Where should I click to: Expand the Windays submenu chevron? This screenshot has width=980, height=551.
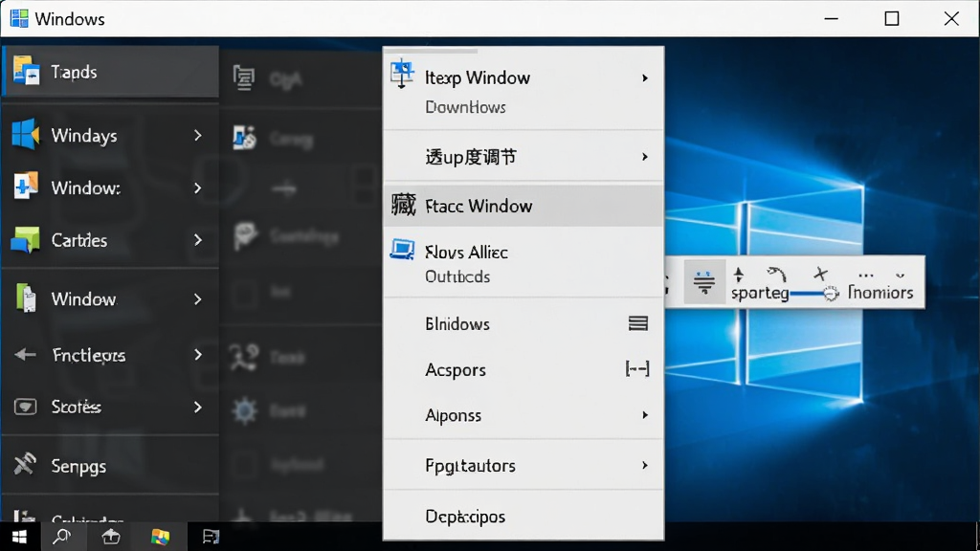click(198, 136)
